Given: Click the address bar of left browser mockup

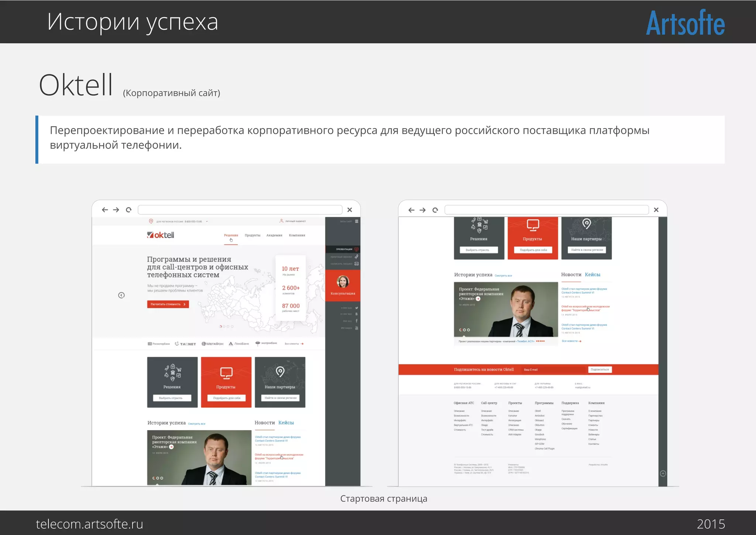Looking at the screenshot, I should pyautogui.click(x=240, y=210).
